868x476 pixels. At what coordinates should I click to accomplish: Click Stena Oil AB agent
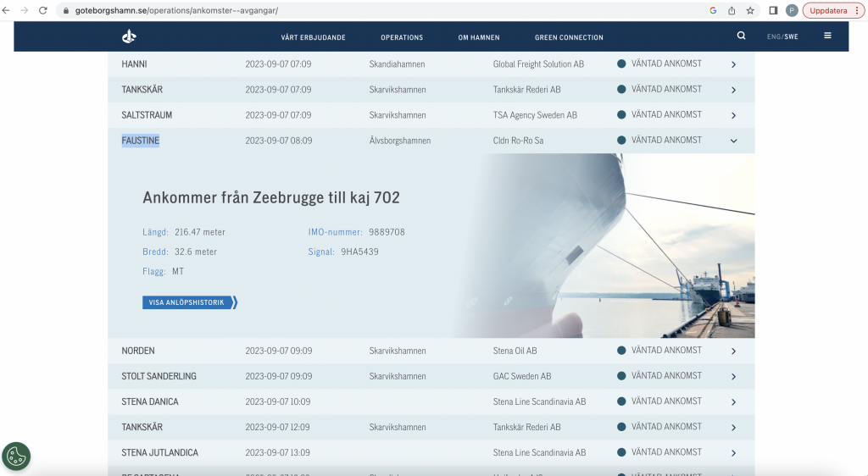[x=515, y=351]
